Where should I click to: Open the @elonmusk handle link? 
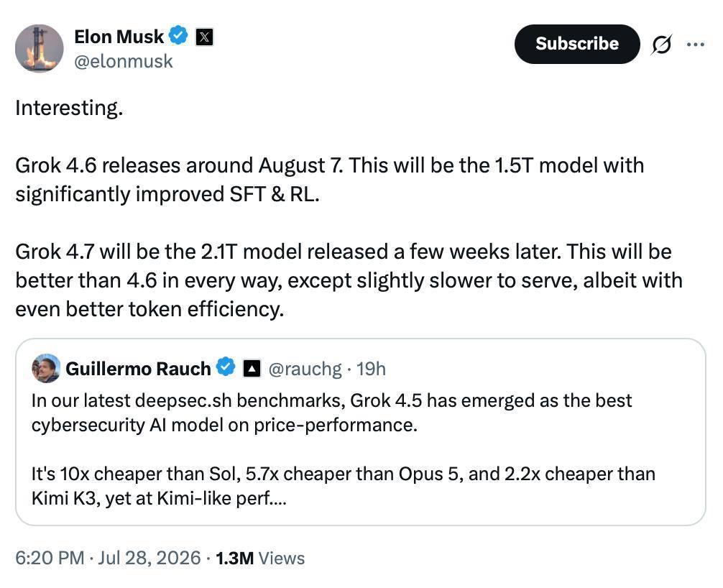click(x=123, y=61)
